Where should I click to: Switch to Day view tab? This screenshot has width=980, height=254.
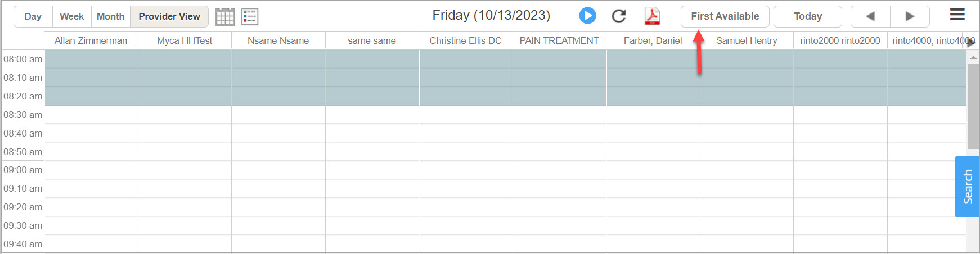click(x=33, y=16)
